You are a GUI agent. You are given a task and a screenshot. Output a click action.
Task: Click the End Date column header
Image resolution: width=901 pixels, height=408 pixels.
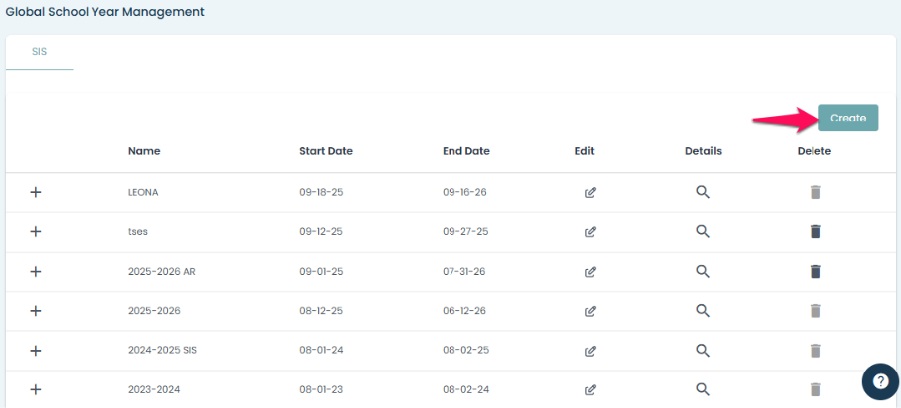point(466,151)
